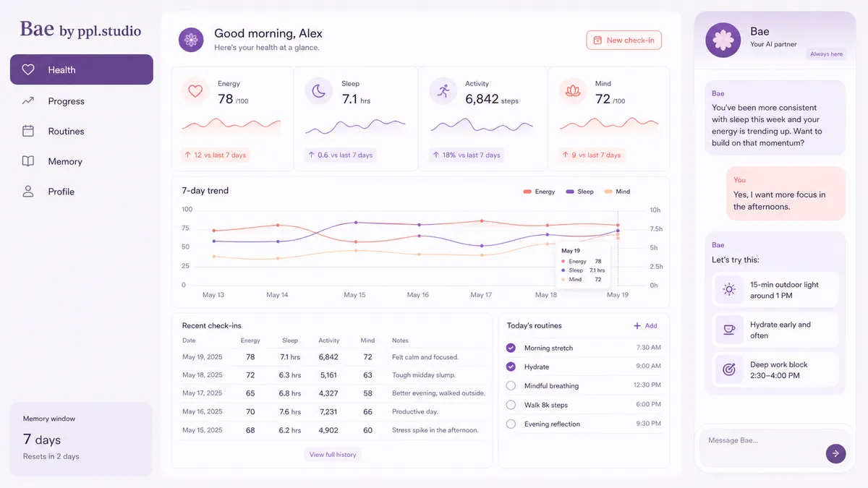
Task: Click the Activity column header
Action: click(x=329, y=341)
